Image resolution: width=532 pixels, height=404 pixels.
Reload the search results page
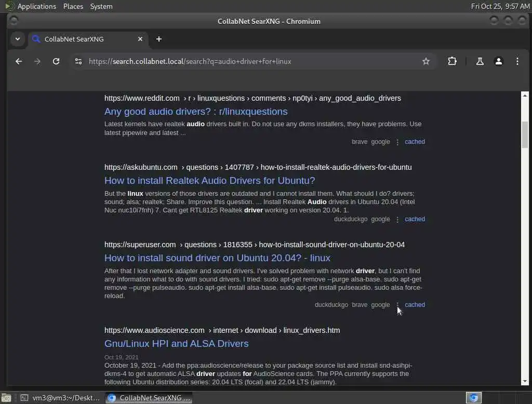tap(56, 61)
